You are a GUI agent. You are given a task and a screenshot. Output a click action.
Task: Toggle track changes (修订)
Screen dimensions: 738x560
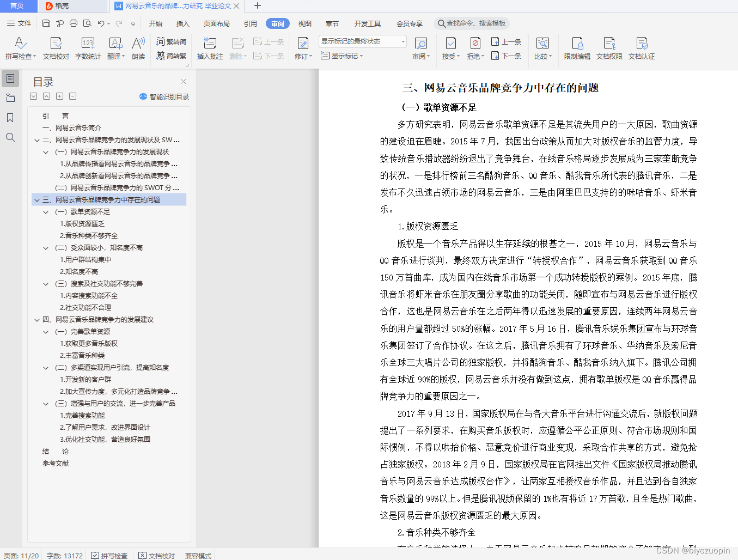point(303,48)
